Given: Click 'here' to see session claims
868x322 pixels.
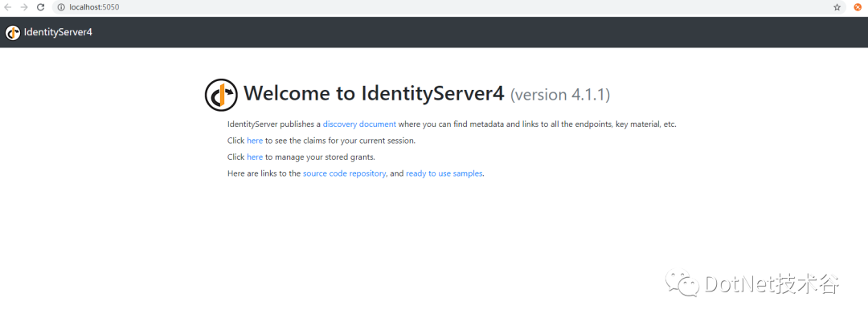Looking at the screenshot, I should point(255,141).
